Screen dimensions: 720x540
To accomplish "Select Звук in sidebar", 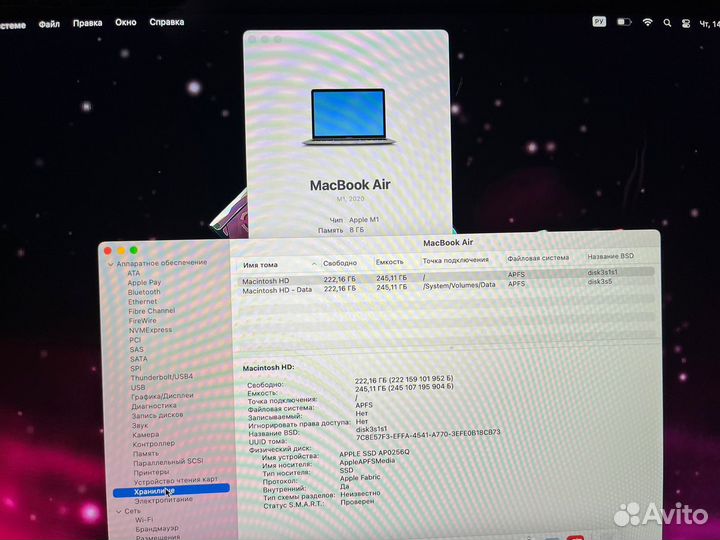I will point(140,425).
